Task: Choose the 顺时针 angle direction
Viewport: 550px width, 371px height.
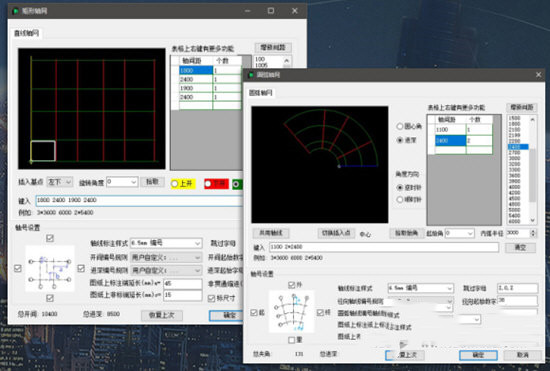Action: (400, 200)
